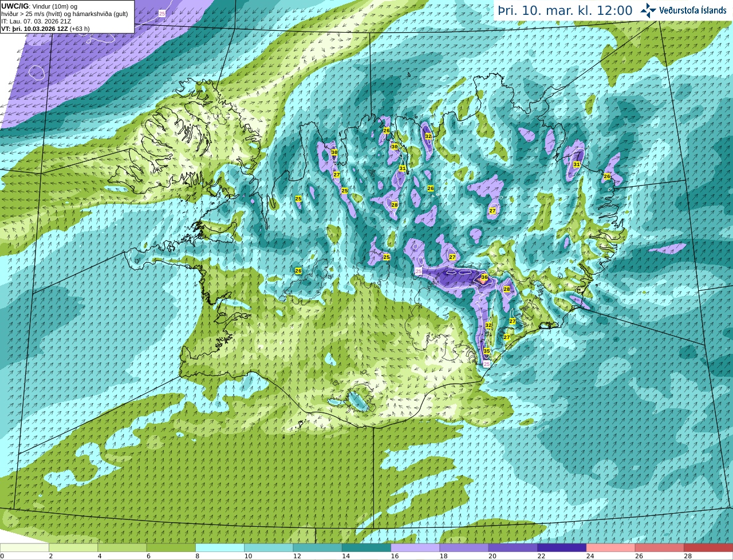733x560 pixels.
Task: Click the UWC/IG: Vindur (10m) og header line
Action: pyautogui.click(x=39, y=6)
